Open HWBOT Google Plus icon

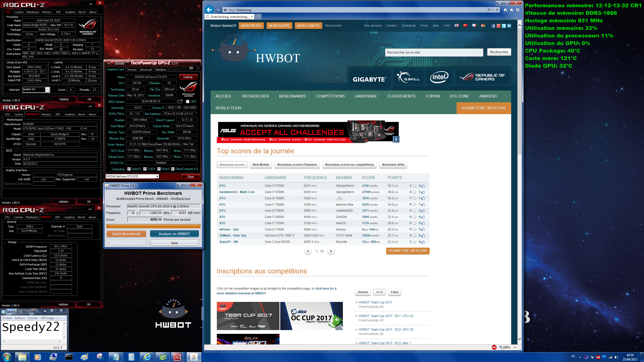tap(499, 26)
